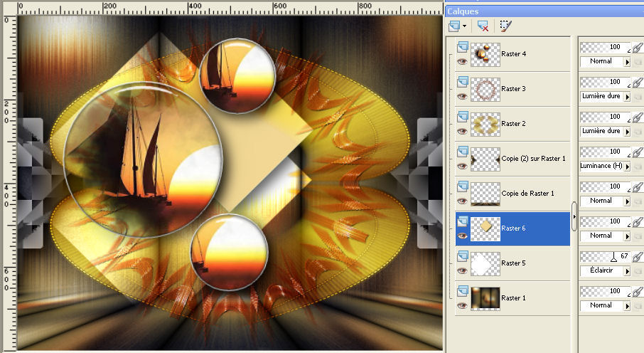
Task: Click the opacity slider of Raster 5 at 67
Action: coord(605,257)
